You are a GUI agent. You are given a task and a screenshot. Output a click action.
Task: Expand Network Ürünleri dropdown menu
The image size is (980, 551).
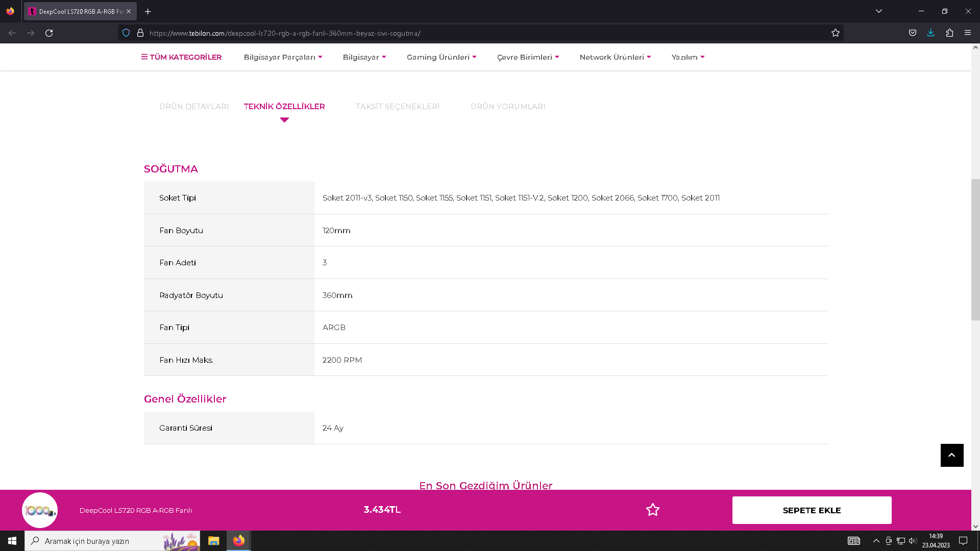[615, 57]
